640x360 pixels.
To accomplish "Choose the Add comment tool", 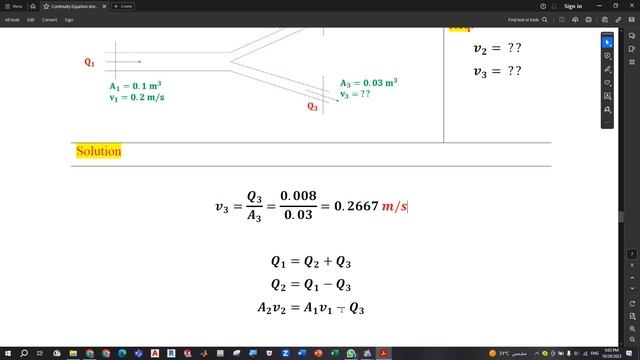I will point(607,56).
